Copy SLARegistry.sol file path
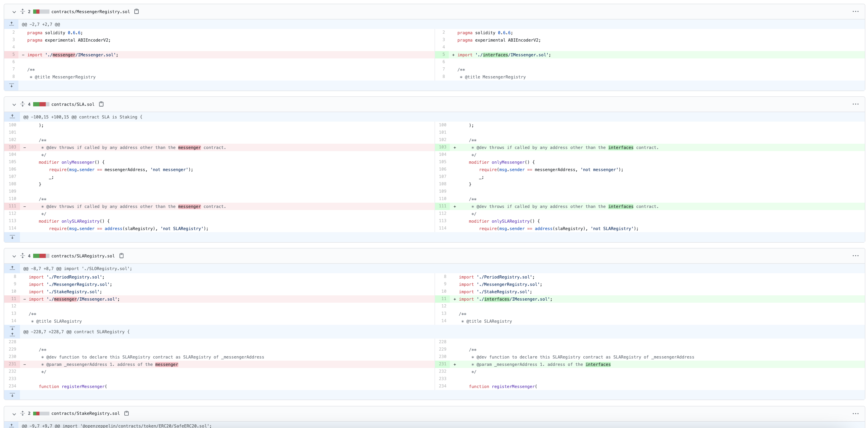Screen dimensions: 868x428 pos(122,256)
